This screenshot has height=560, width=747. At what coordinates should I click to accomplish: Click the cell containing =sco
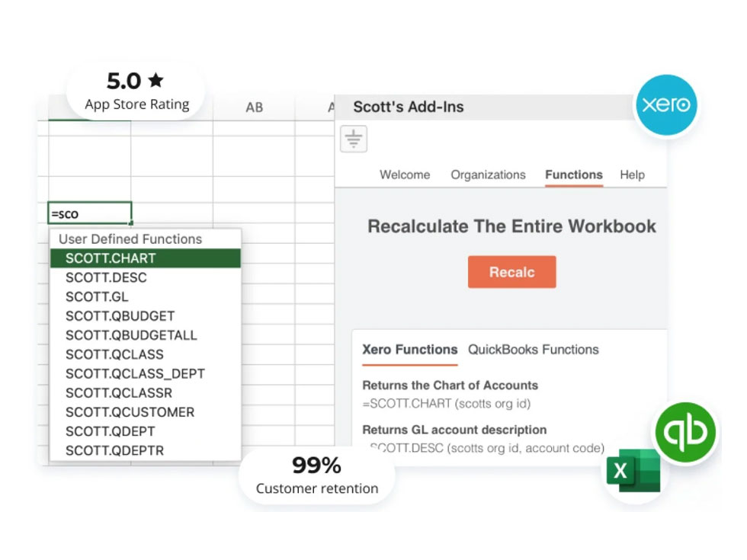coord(90,213)
